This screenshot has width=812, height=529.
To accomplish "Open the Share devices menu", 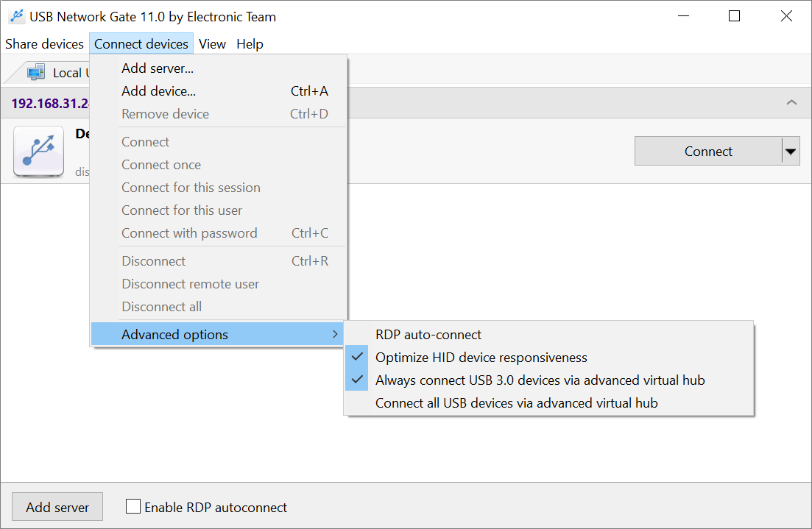I will 44,44.
